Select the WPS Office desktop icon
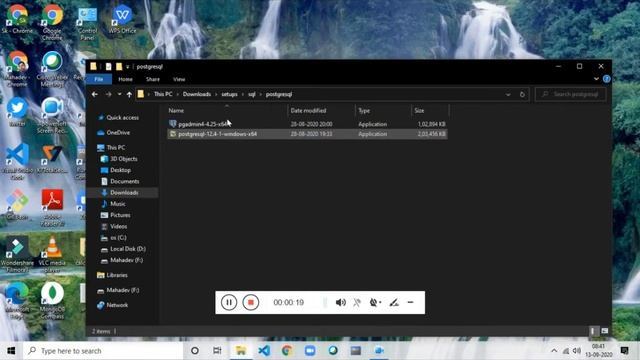This screenshot has height=360, width=640. point(122,19)
